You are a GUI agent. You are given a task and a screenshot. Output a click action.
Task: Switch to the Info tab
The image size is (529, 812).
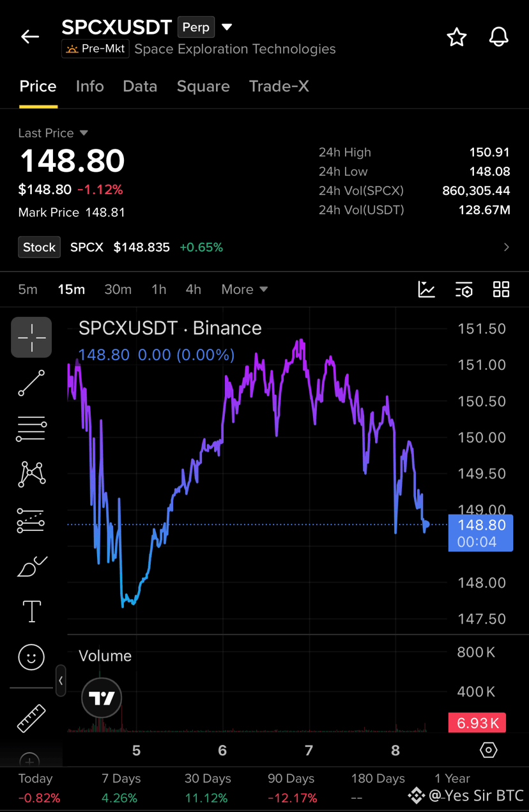[89, 86]
